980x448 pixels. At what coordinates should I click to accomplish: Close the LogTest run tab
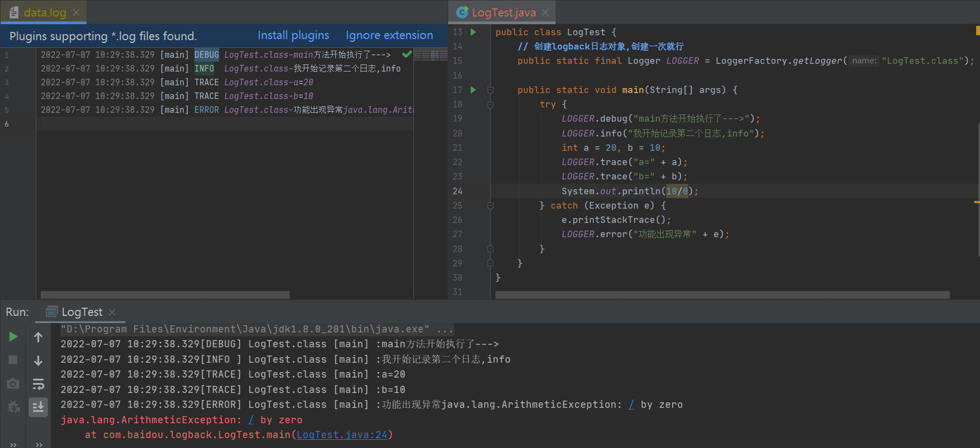(112, 312)
